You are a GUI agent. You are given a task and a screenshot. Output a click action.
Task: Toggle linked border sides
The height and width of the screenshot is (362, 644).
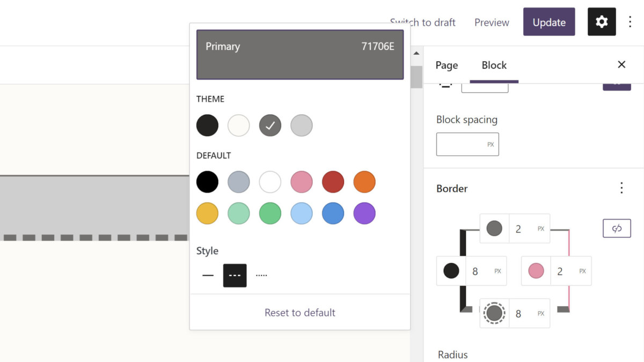(x=617, y=228)
